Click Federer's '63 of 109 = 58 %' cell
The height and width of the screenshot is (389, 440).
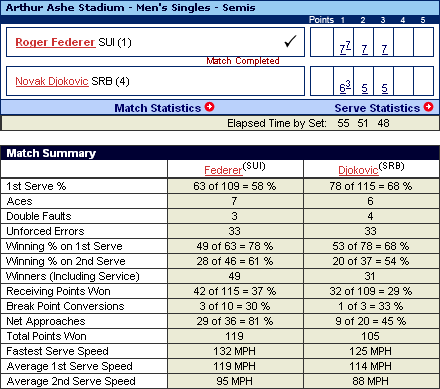point(235,186)
